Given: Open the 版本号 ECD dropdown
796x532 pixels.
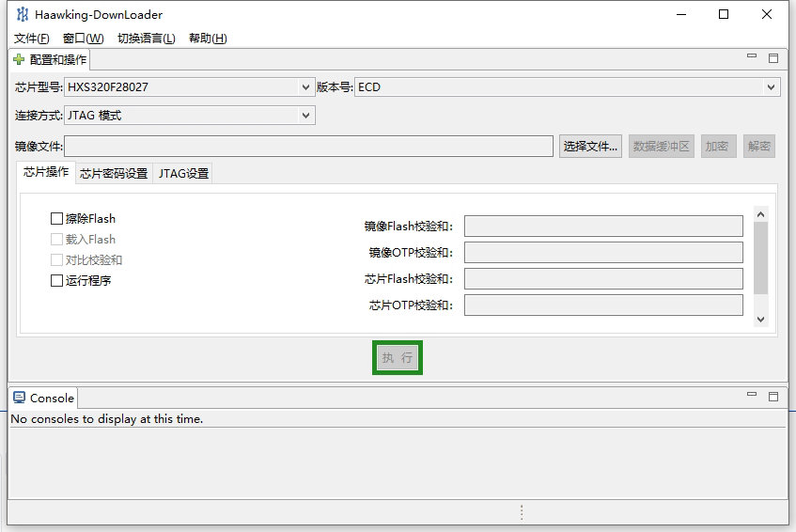Looking at the screenshot, I should pyautogui.click(x=567, y=87).
